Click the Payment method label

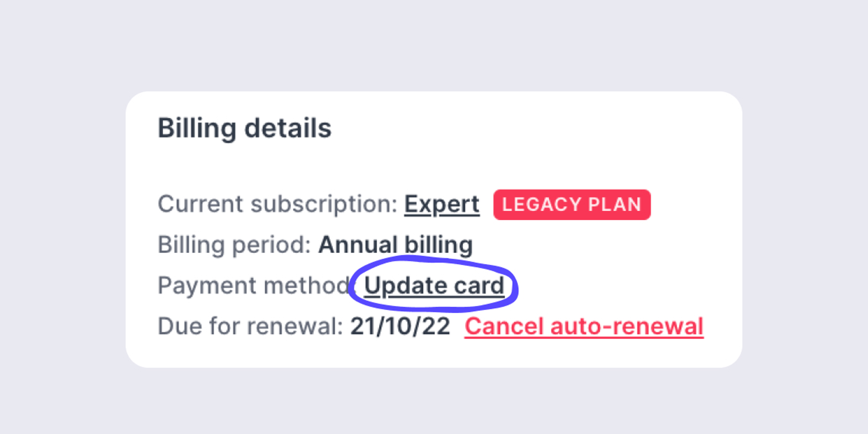point(254,285)
